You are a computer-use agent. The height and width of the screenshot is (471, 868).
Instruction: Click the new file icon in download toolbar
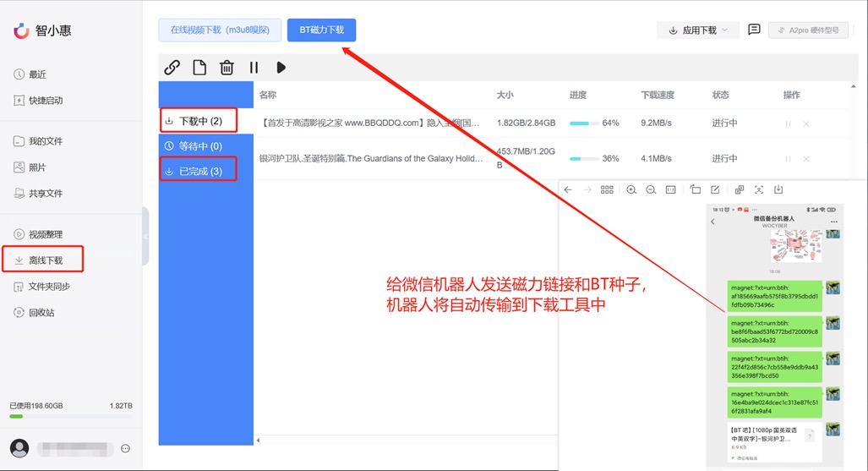tap(199, 68)
